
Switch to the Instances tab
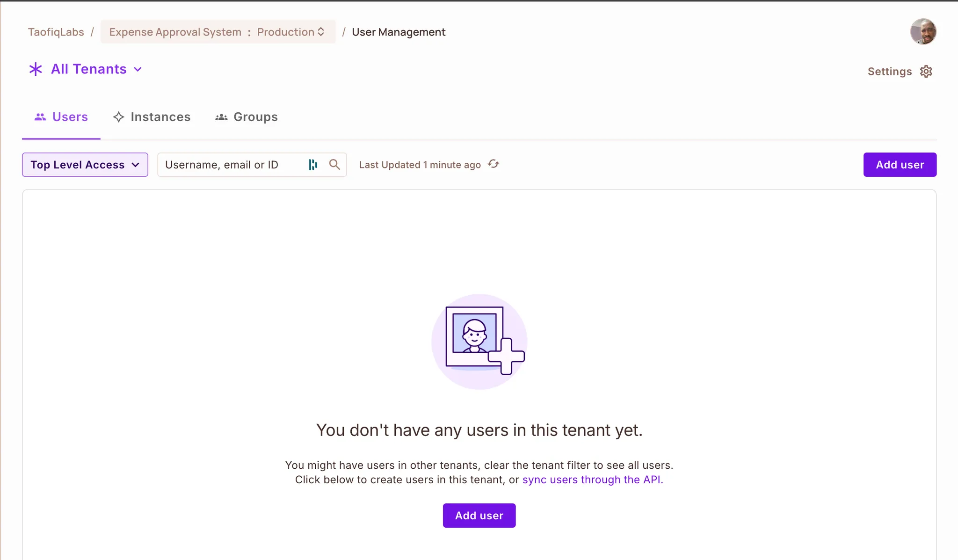click(160, 117)
